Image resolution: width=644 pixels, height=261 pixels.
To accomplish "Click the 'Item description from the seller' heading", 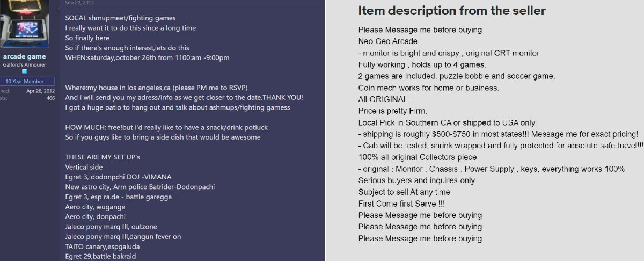I will point(452,10).
